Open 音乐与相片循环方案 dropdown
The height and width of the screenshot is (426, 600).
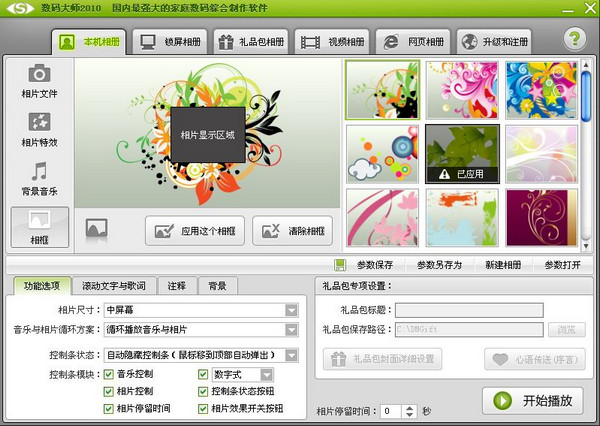click(291, 330)
